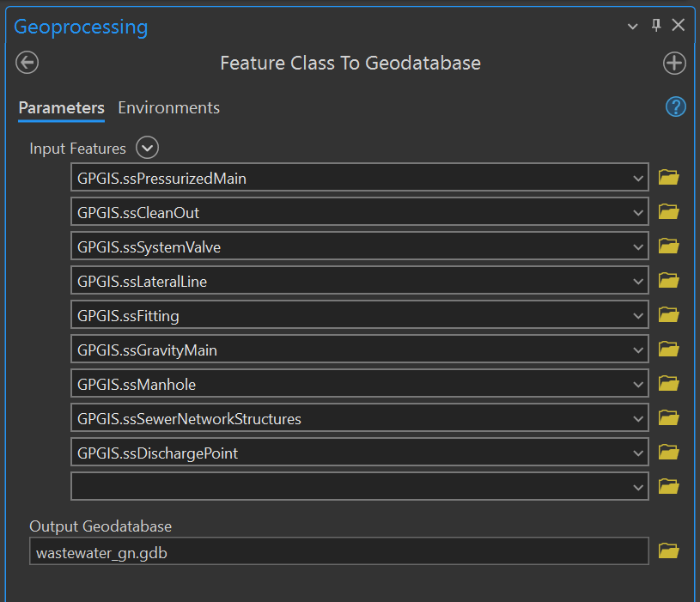Select the Parameters tab
The height and width of the screenshot is (602, 700).
(61, 108)
